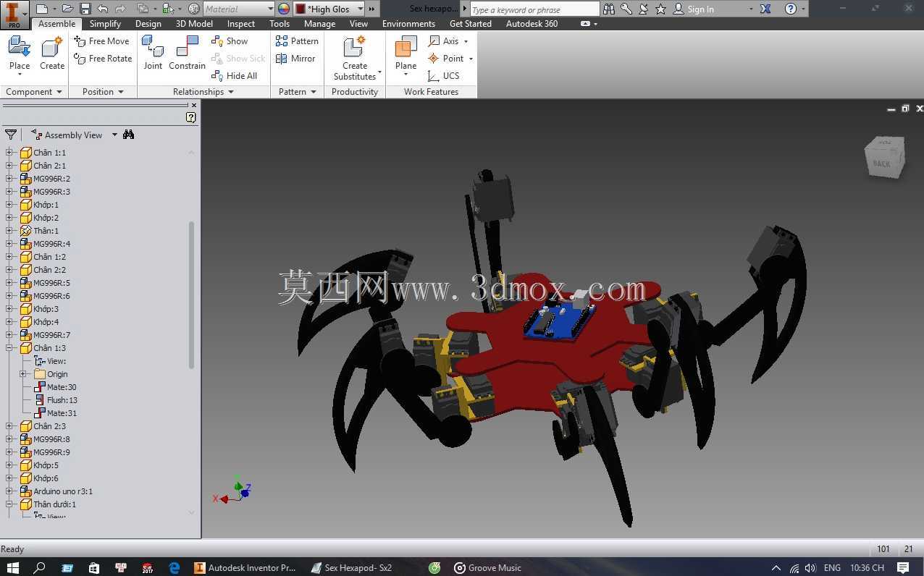Activate the Free Move tool
924x576 pixels.
point(101,41)
